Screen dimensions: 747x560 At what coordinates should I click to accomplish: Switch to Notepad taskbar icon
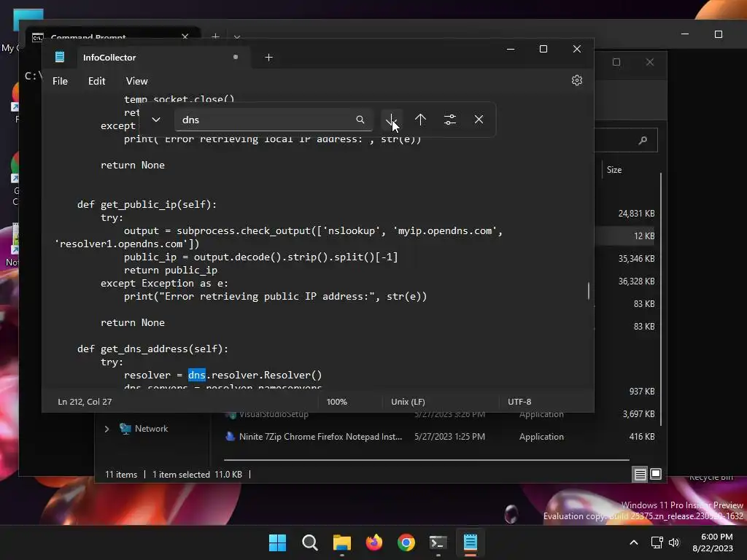(x=471, y=542)
